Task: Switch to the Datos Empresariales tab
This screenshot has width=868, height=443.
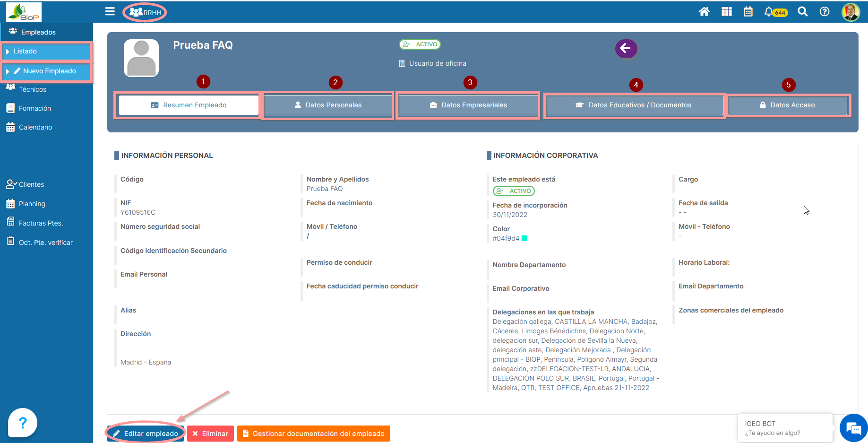Action: tap(468, 105)
